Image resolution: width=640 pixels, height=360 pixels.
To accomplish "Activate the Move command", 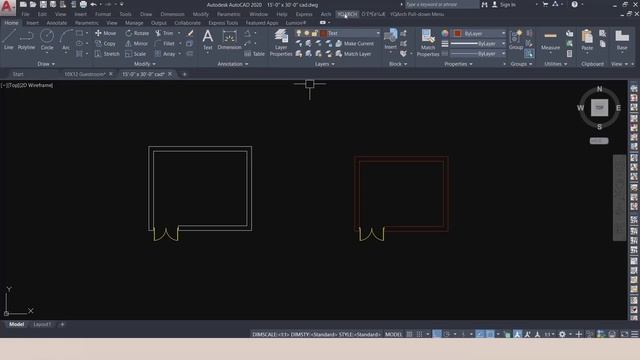I will (106, 33).
